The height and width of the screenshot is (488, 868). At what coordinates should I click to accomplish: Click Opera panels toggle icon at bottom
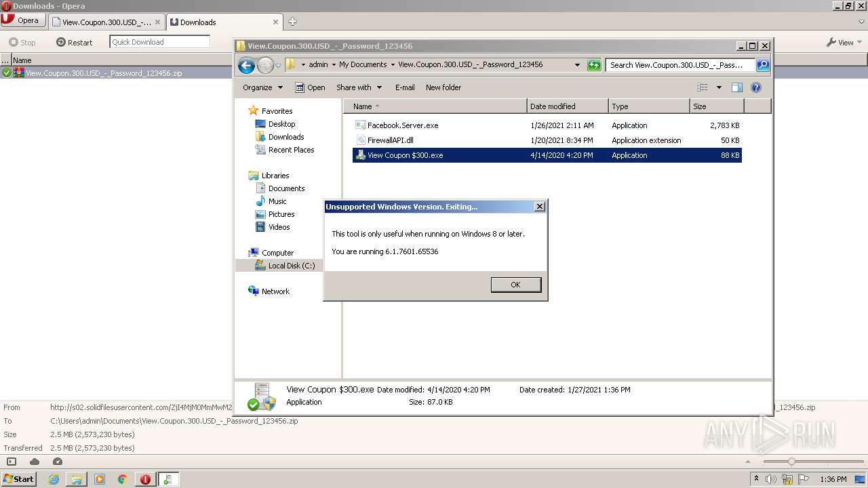point(12,462)
